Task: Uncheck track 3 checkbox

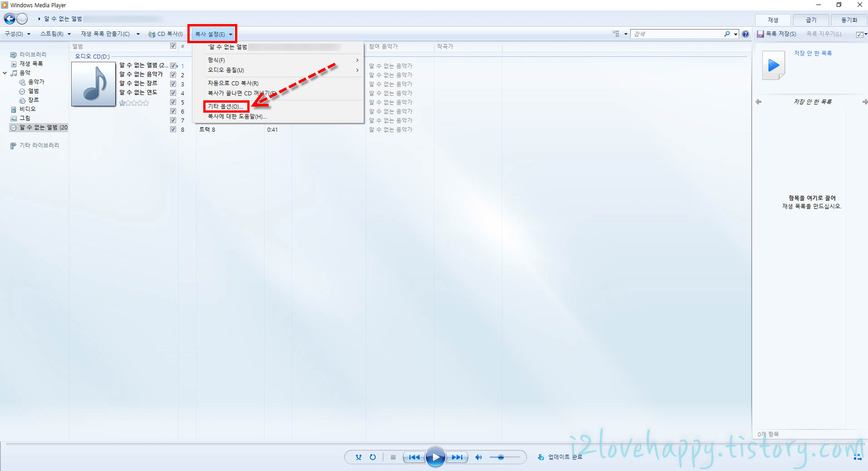Action: click(x=173, y=84)
